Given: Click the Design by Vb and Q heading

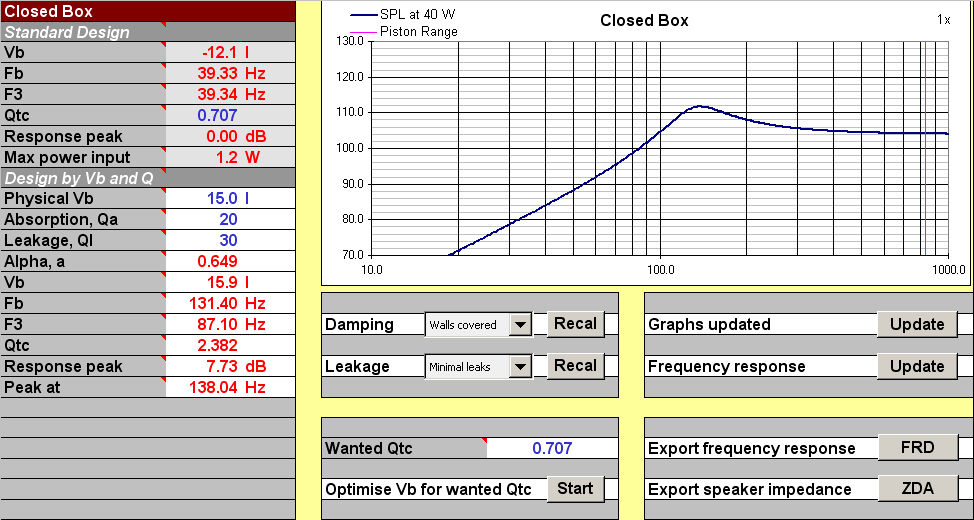Looking at the screenshot, I should click(147, 178).
